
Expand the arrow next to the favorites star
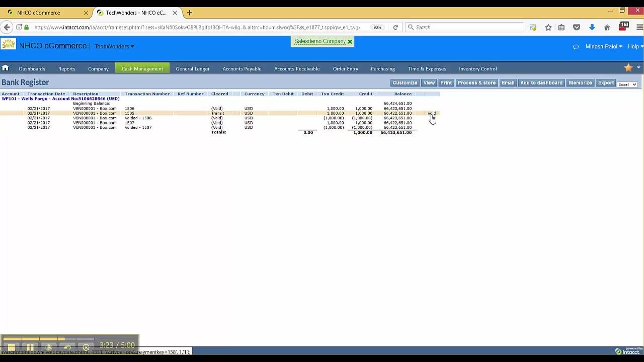click(638, 67)
